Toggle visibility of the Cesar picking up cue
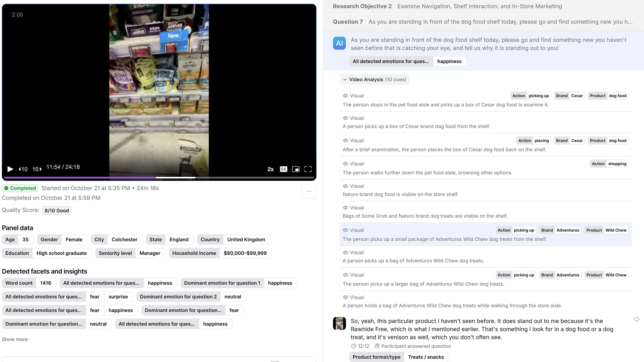The image size is (644, 362). click(x=345, y=96)
